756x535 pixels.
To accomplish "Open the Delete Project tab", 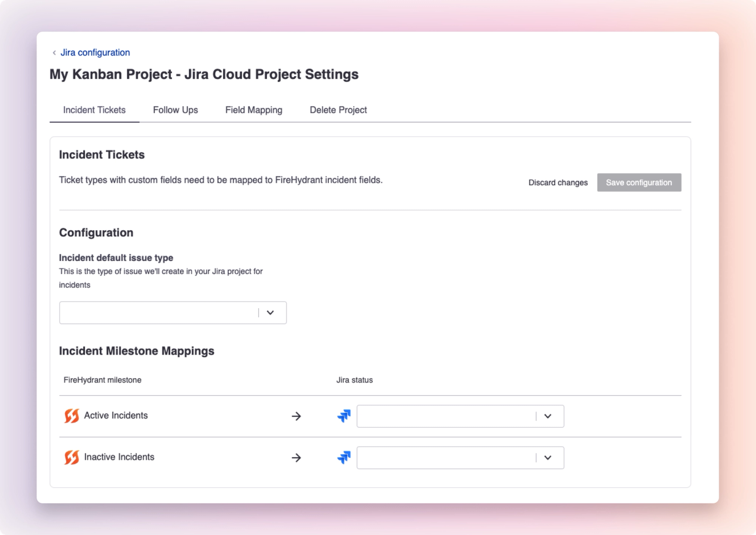I will point(338,110).
